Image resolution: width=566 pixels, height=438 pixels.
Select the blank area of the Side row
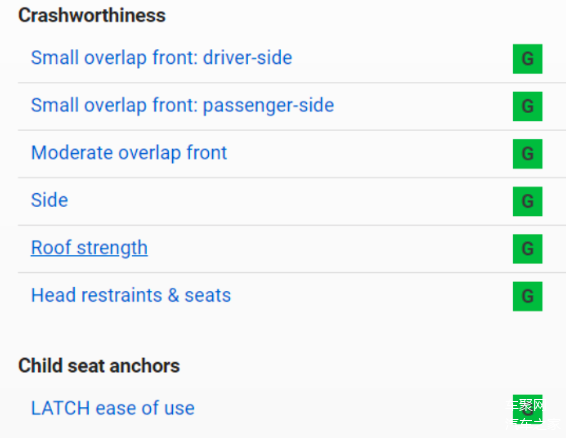tap(289, 201)
